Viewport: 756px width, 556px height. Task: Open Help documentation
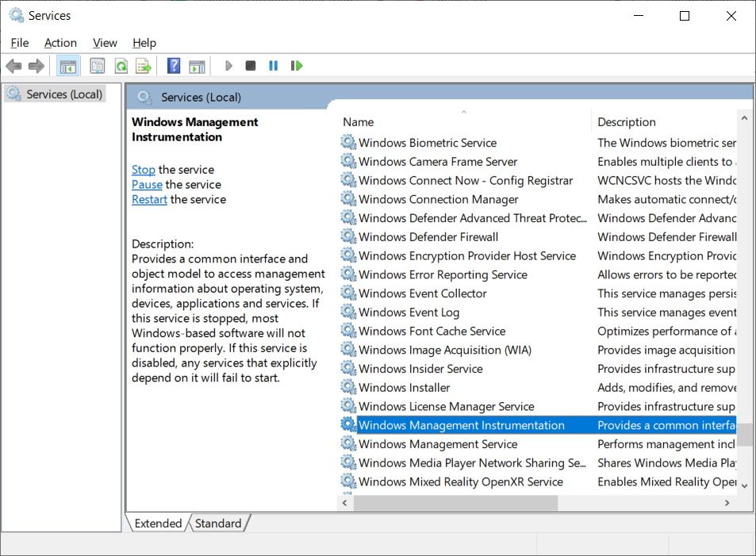tap(173, 65)
